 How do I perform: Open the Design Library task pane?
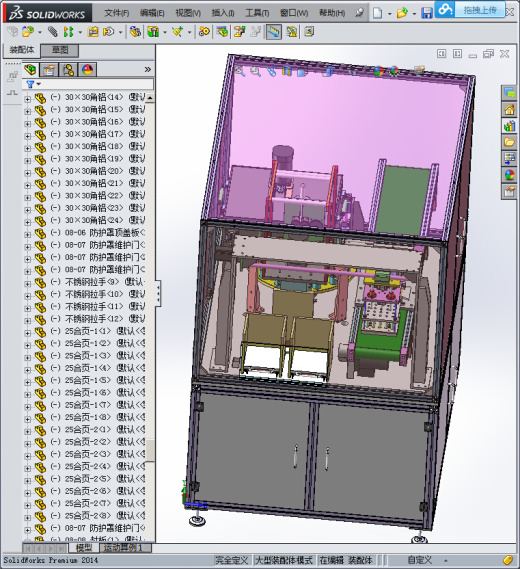point(509,126)
